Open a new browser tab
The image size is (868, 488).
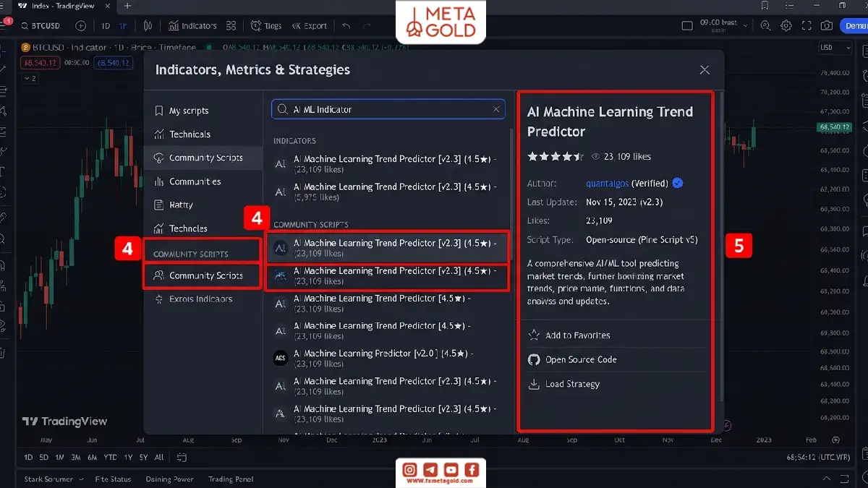(x=128, y=6)
